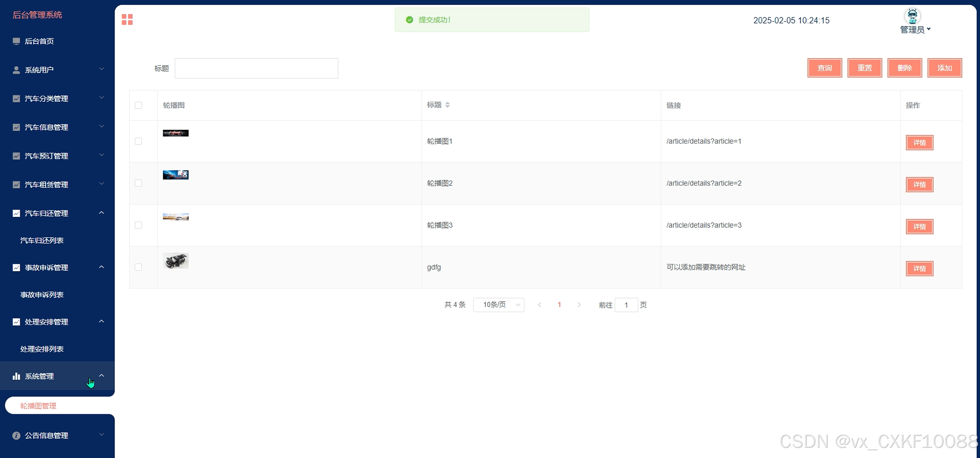
Task: Click the sort arrows beside 标题 column
Action: 447,105
